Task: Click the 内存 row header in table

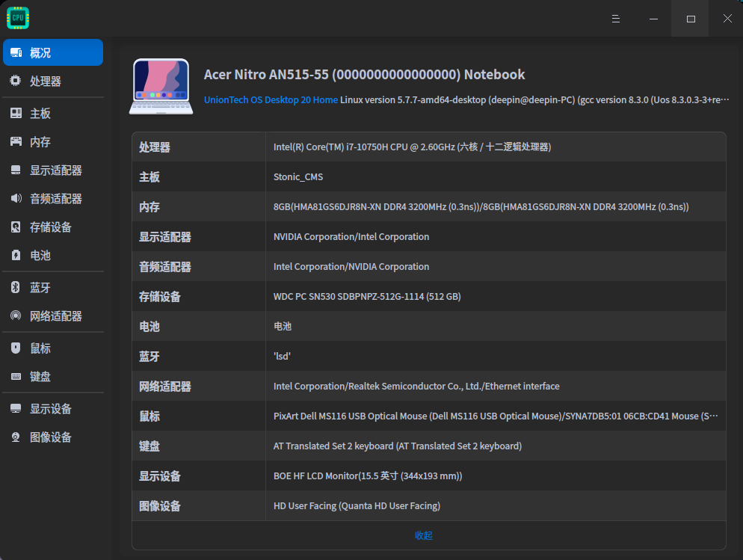Action: 149,207
